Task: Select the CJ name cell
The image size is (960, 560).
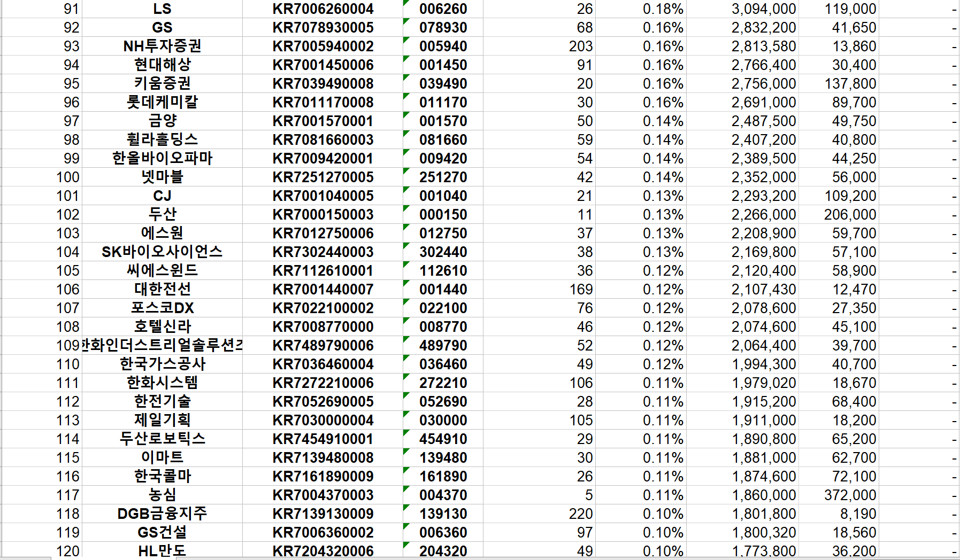Action: coord(162,196)
